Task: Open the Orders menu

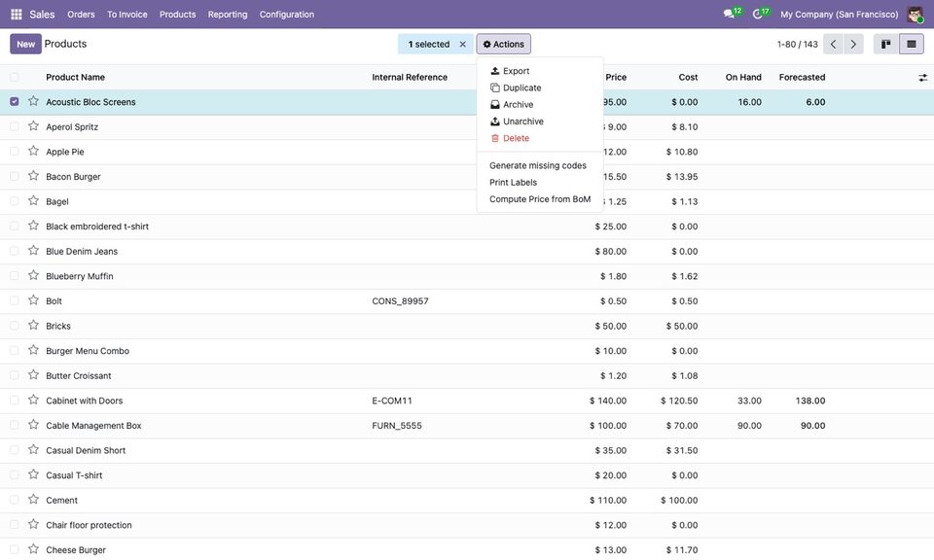Action: [x=81, y=15]
